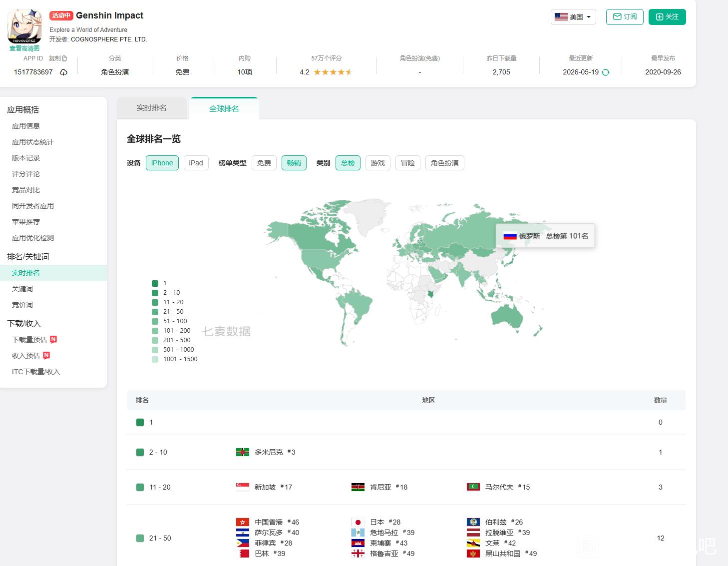Toggle the 21 - 50 map legend entry
Image resolution: width=728 pixels, height=566 pixels.
pyautogui.click(x=168, y=312)
